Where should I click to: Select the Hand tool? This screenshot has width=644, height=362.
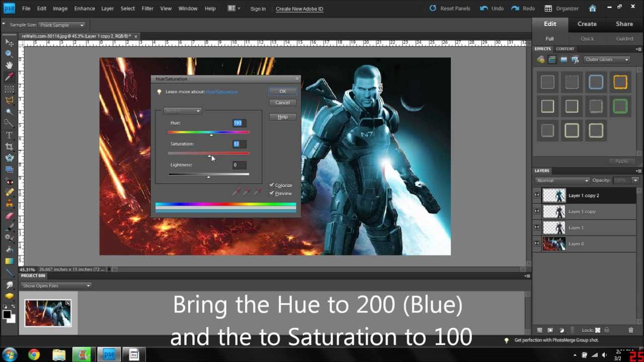(x=9, y=65)
